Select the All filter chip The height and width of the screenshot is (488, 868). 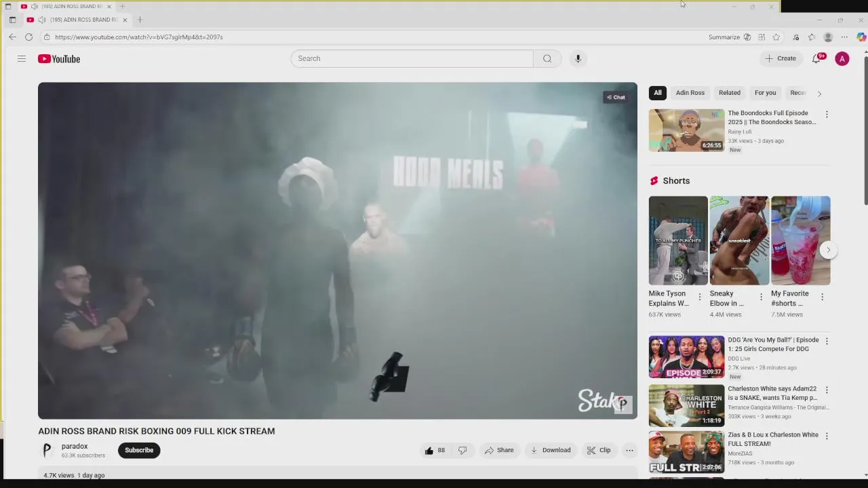coord(658,93)
